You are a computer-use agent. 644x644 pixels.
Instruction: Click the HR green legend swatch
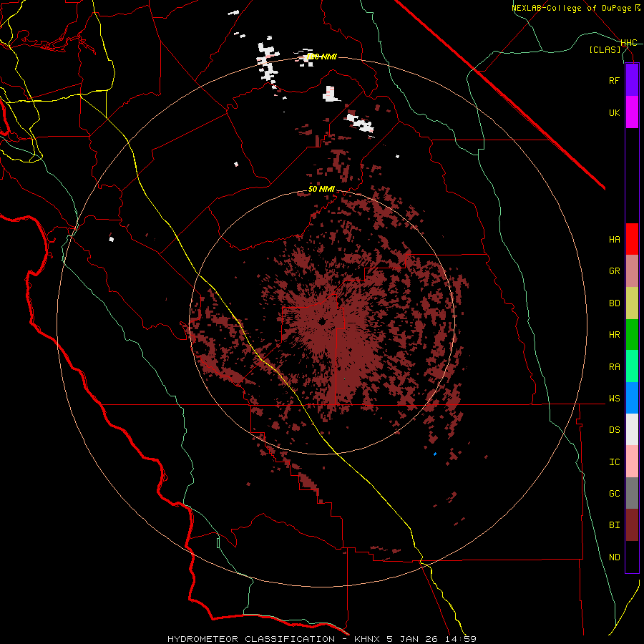[x=632, y=335]
